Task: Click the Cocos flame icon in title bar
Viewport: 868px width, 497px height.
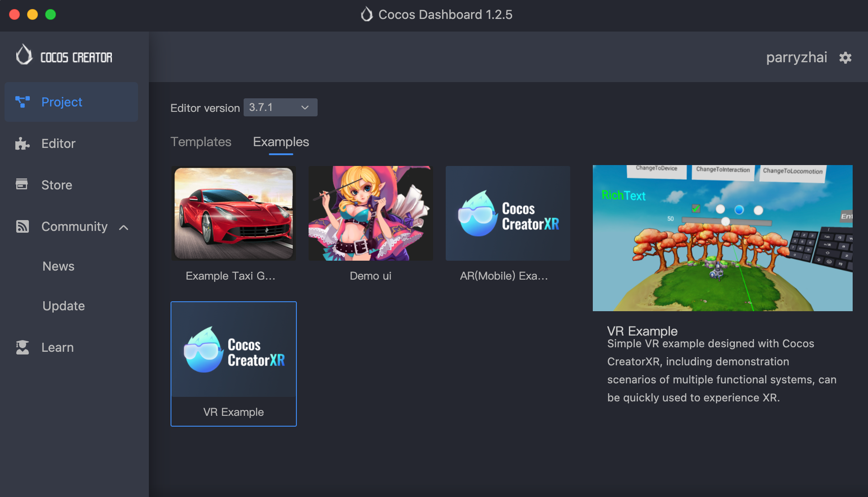Action: point(367,14)
